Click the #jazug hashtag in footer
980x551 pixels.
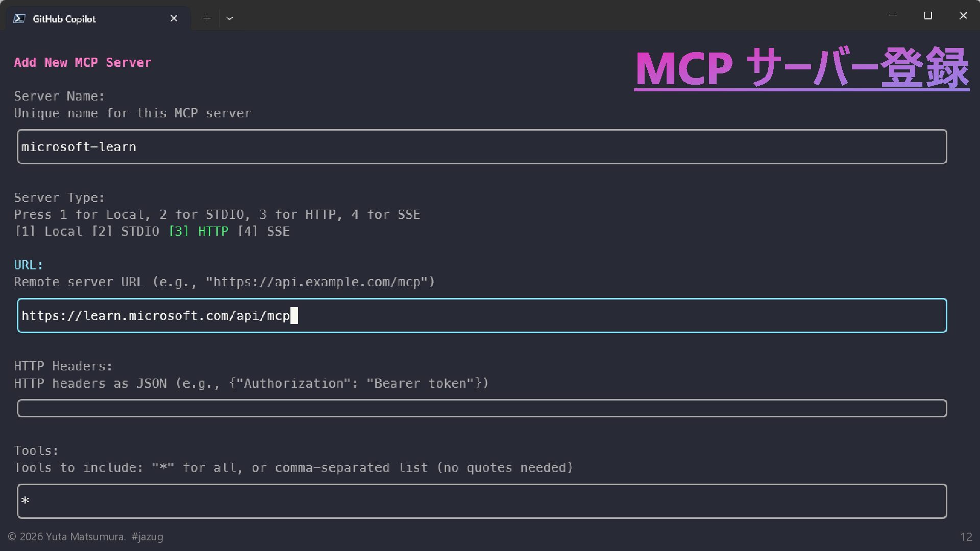[147, 537]
